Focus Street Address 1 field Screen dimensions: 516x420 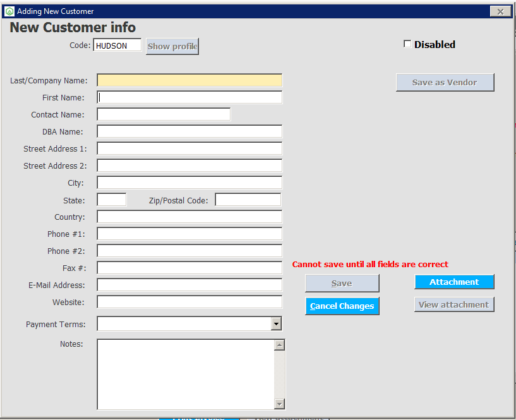pos(189,148)
